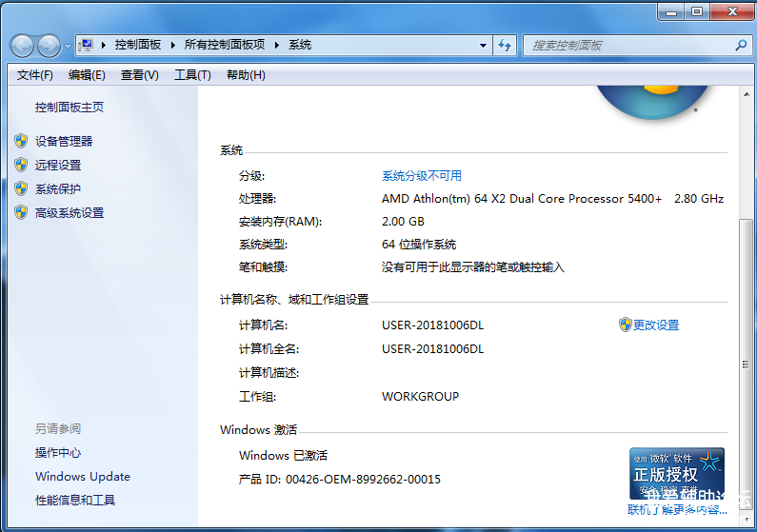Open the recent pages dropdown arrow

(68, 46)
